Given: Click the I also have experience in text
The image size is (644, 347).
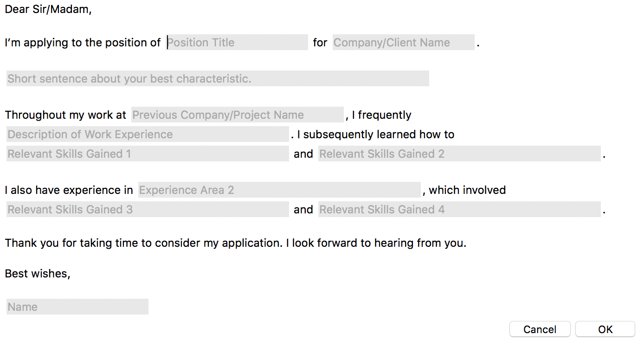Looking at the screenshot, I should pyautogui.click(x=69, y=190).
